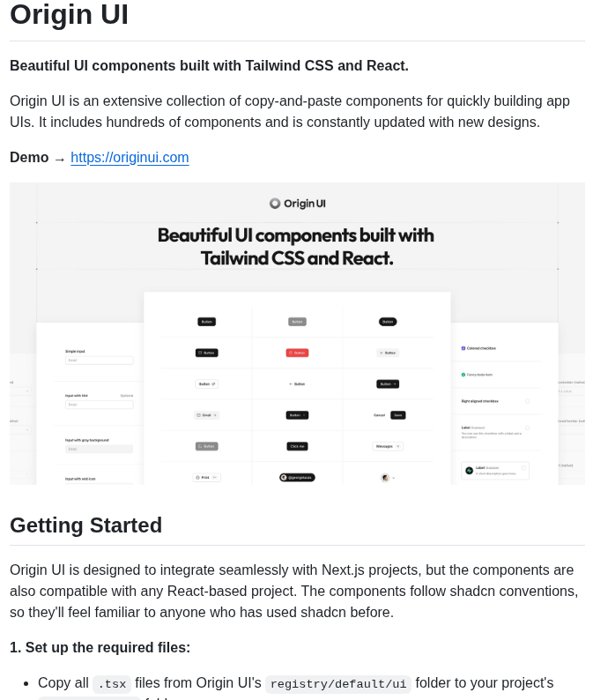
Task: Click the Print button with printer icon
Action: 206,478
